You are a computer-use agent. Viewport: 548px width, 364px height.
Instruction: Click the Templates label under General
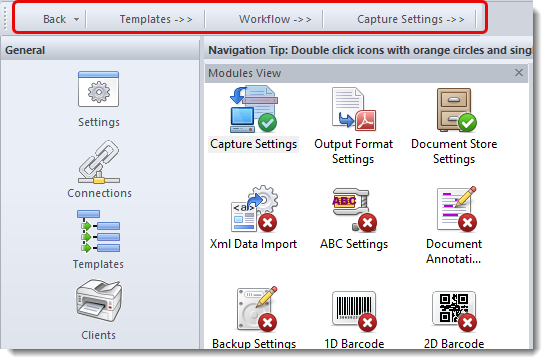click(x=98, y=264)
